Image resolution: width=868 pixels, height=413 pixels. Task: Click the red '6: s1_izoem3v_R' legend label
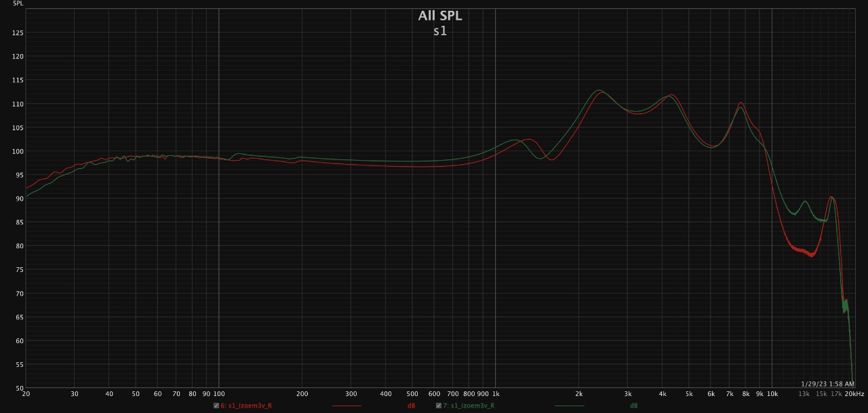coord(246,406)
